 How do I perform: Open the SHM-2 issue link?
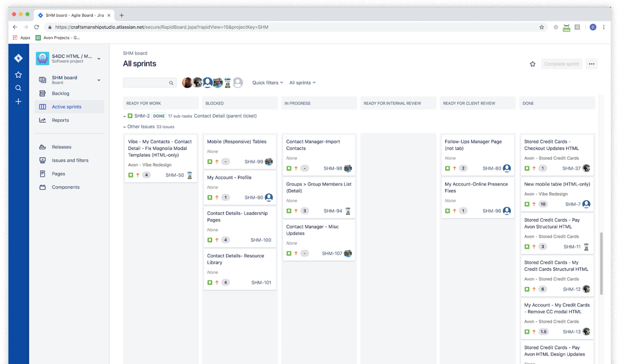(142, 116)
